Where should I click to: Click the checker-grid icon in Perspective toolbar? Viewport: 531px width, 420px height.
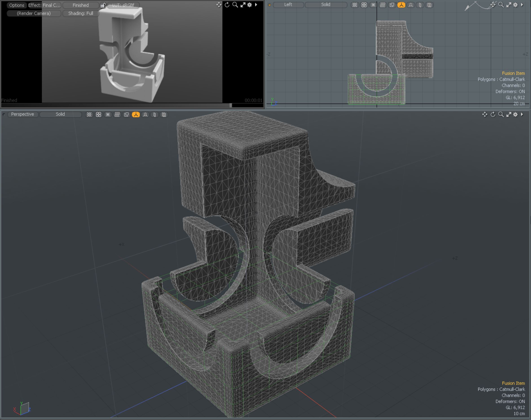pos(89,114)
